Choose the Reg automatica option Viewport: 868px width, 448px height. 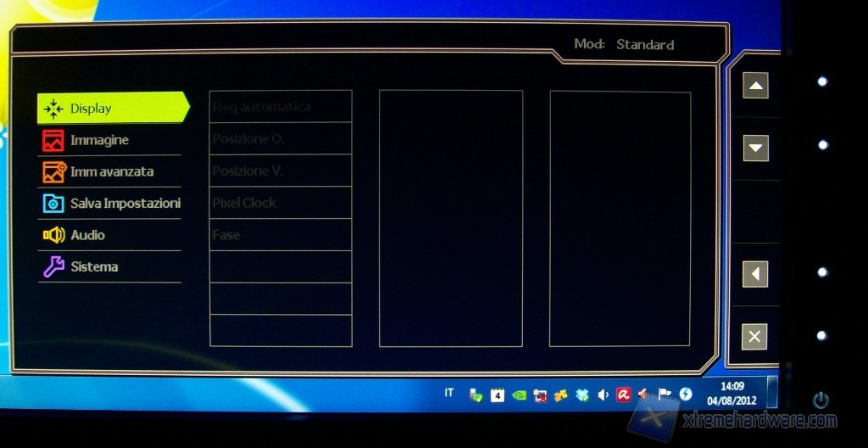(x=281, y=107)
